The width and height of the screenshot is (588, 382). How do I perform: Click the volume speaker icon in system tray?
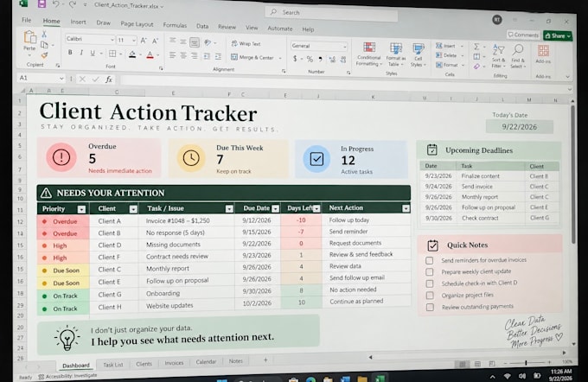521,376
